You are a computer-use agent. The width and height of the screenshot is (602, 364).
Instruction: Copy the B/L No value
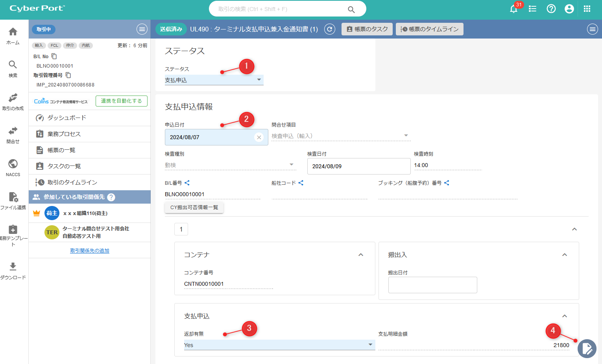click(54, 57)
